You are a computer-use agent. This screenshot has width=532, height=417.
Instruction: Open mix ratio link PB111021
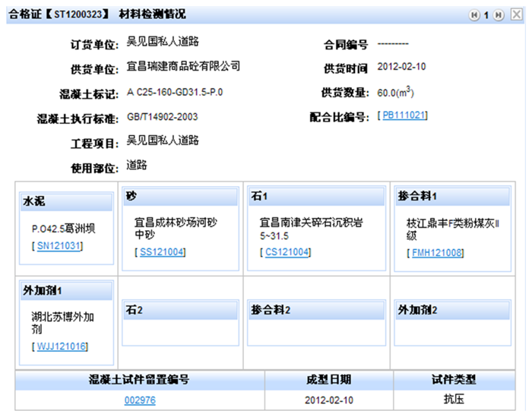(x=404, y=116)
